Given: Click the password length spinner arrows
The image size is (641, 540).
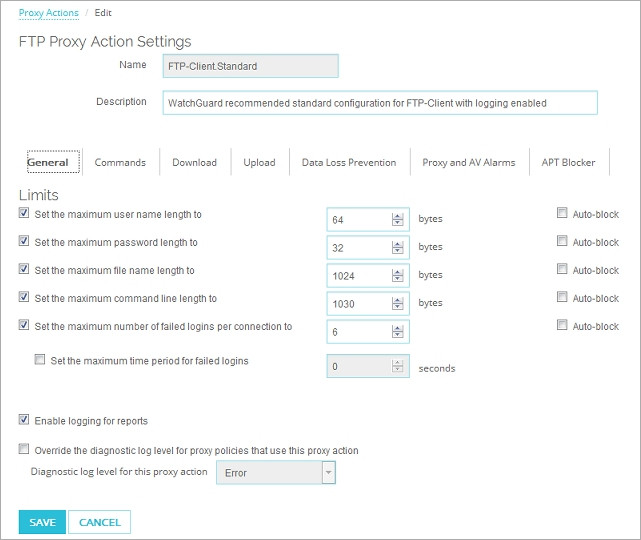Looking at the screenshot, I should (x=397, y=247).
